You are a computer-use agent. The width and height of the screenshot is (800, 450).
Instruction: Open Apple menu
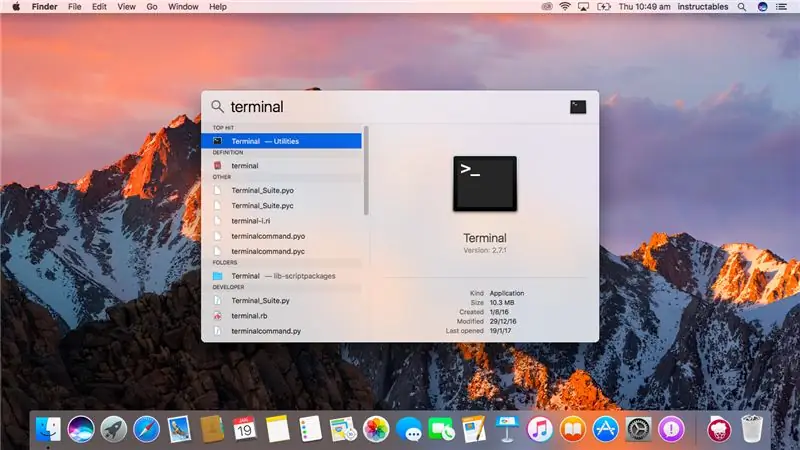(16, 7)
